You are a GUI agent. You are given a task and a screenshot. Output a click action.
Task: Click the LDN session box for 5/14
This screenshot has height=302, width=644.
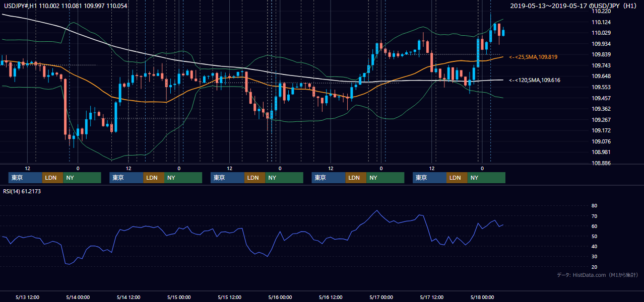154,178
